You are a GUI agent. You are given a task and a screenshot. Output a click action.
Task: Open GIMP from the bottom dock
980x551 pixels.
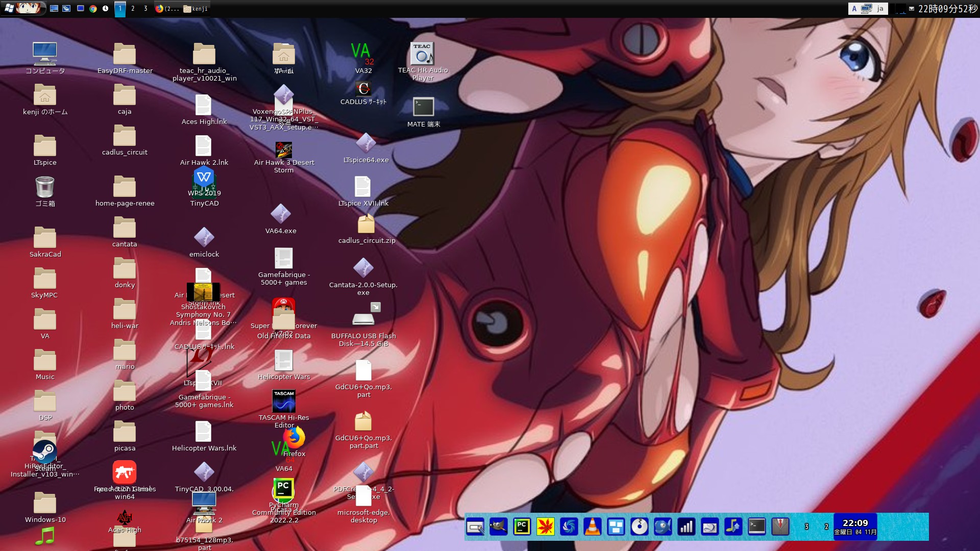click(x=499, y=527)
